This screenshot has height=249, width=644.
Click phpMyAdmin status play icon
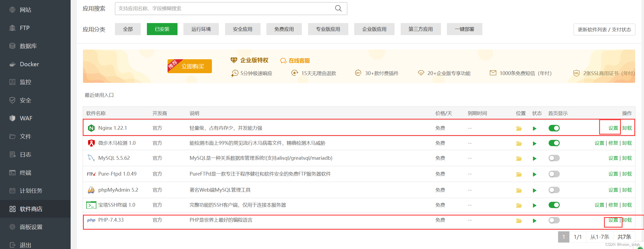click(x=534, y=190)
